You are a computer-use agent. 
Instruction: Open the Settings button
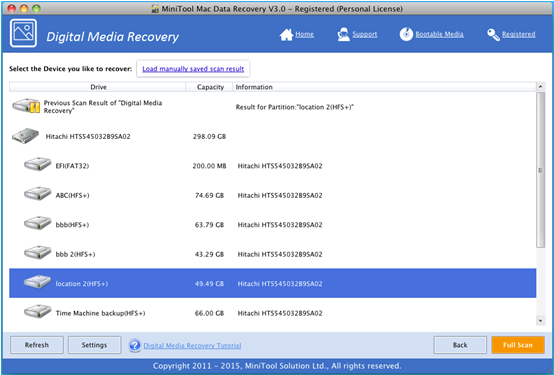pos(94,345)
